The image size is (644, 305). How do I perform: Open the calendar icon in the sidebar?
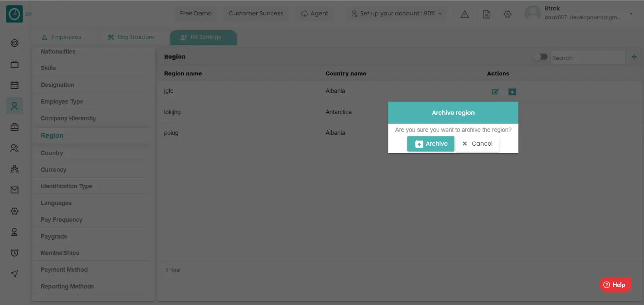14,85
